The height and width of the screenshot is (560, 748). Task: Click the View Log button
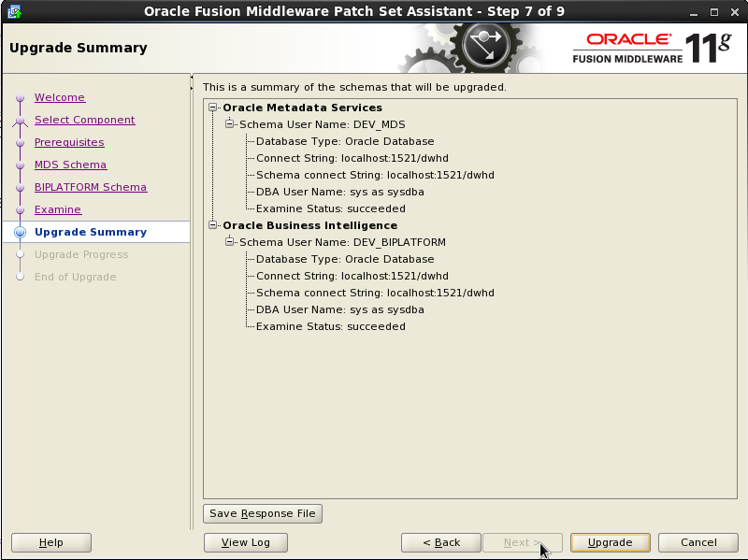point(246,542)
